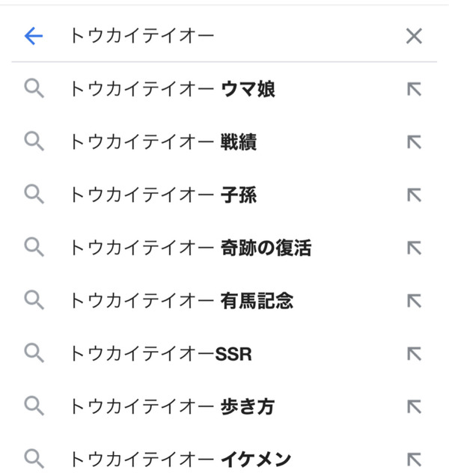Fill query using arrow beside イケメン
Viewport: 449px width, 476px height.
414,460
